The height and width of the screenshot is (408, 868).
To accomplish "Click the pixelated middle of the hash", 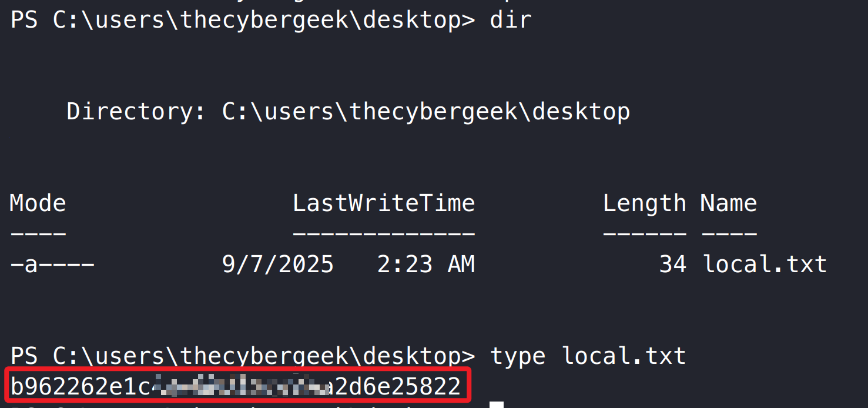I will point(235,387).
